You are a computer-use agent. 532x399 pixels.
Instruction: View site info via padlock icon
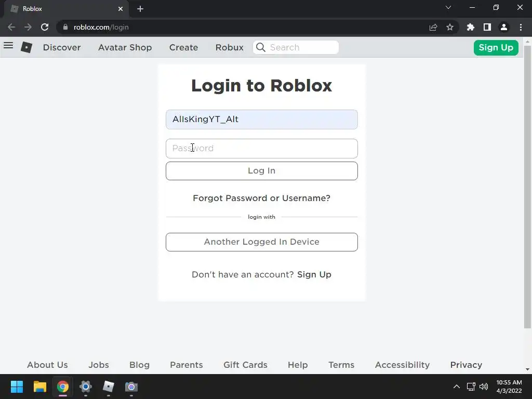pyautogui.click(x=65, y=27)
